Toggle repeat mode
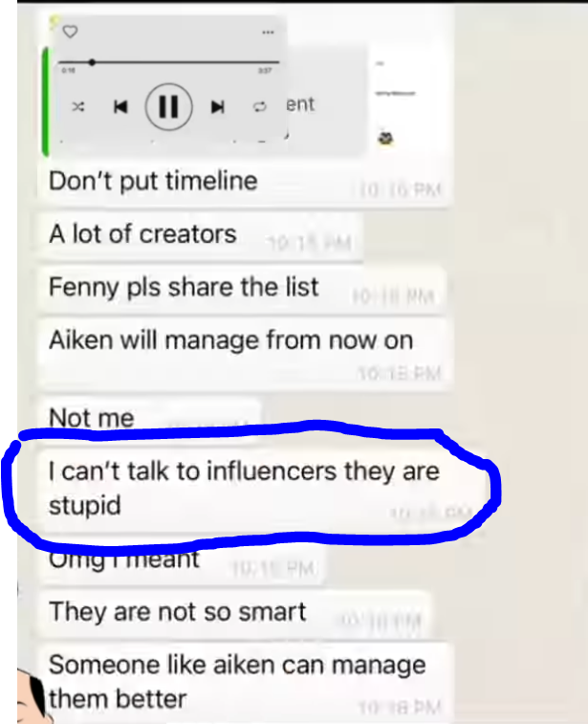Image resolution: width=588 pixels, height=724 pixels. [x=259, y=107]
